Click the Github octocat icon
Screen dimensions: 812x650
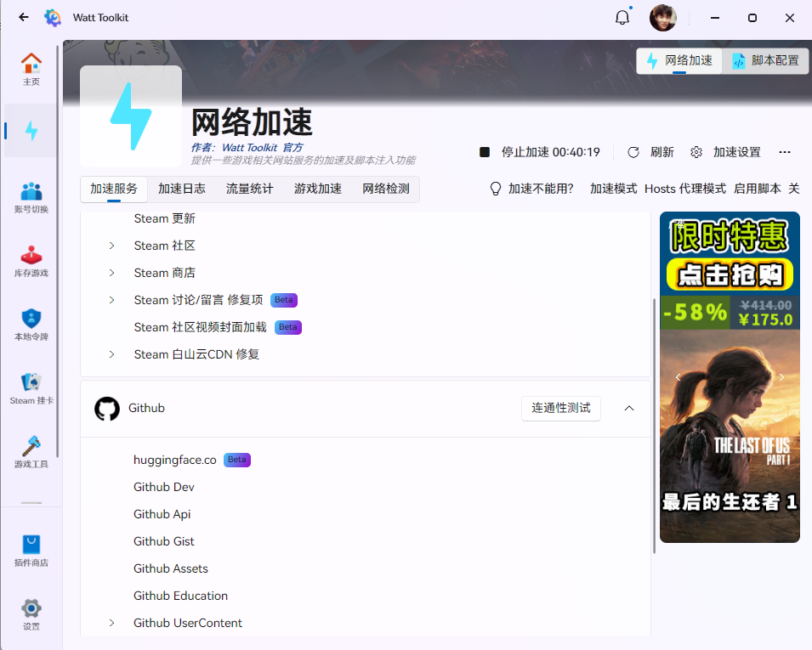(x=107, y=409)
